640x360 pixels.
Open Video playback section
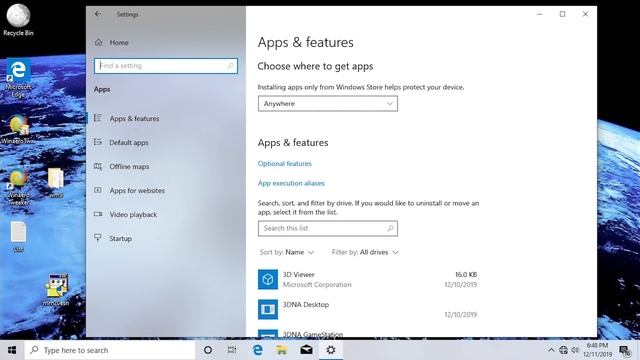tap(133, 215)
